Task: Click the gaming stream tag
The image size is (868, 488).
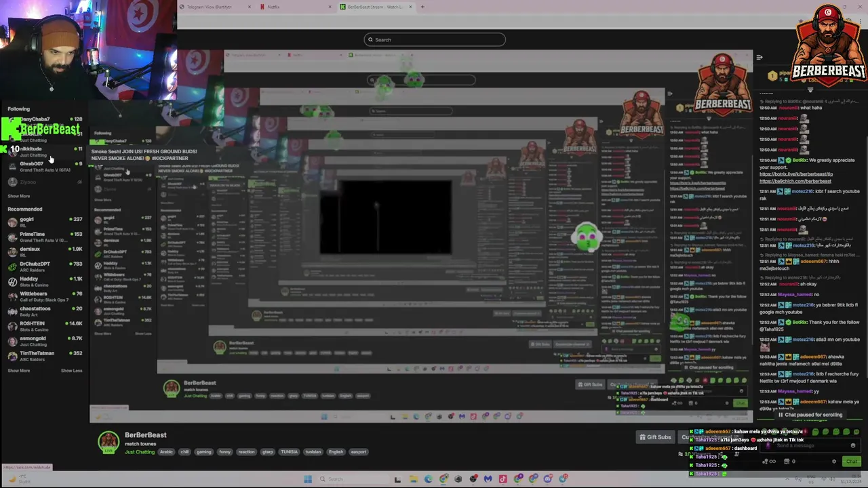Action: pos(204,452)
